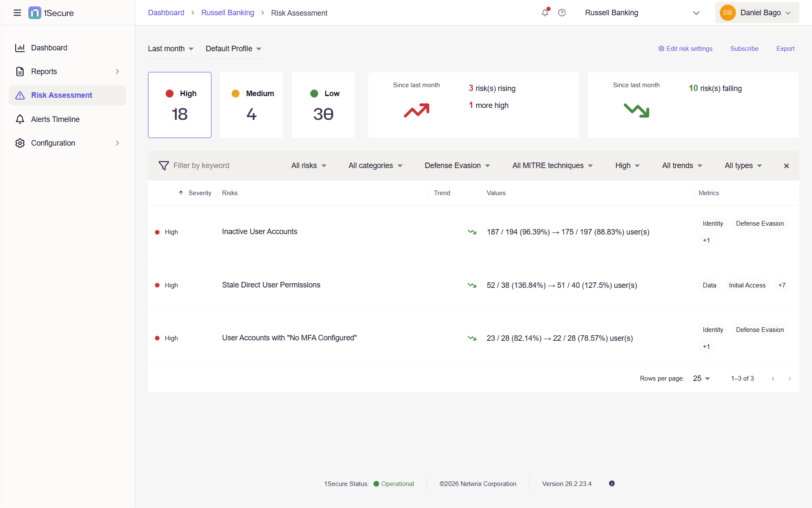Open Alerts Timeline in sidebar
Screen dimensions: 812x508
coord(55,119)
